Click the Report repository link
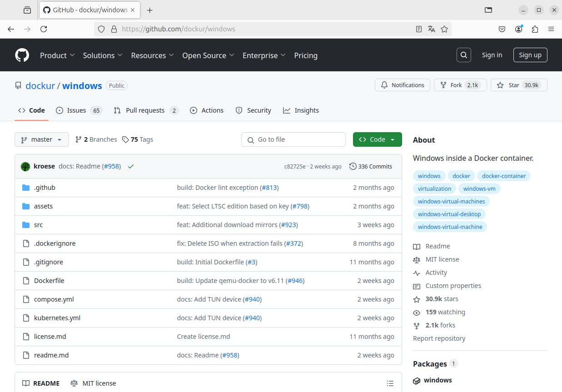This screenshot has width=562, height=392. click(x=439, y=338)
